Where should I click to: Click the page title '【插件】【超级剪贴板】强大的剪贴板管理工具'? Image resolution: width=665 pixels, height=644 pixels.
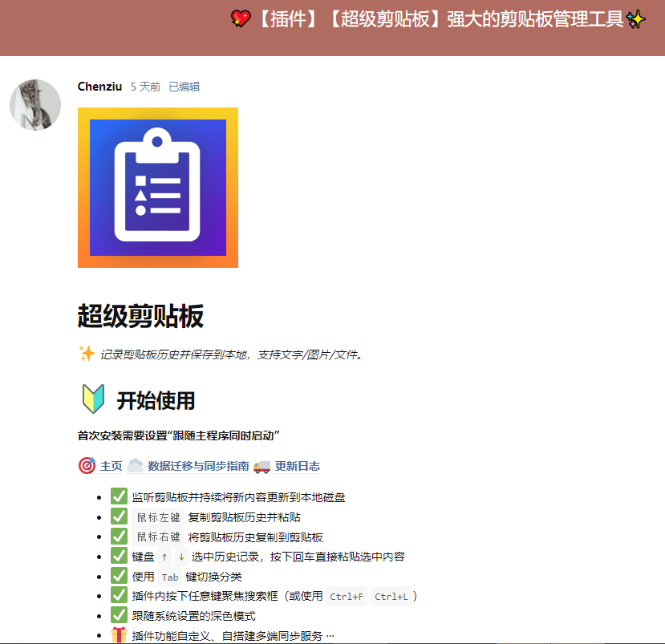click(x=439, y=19)
